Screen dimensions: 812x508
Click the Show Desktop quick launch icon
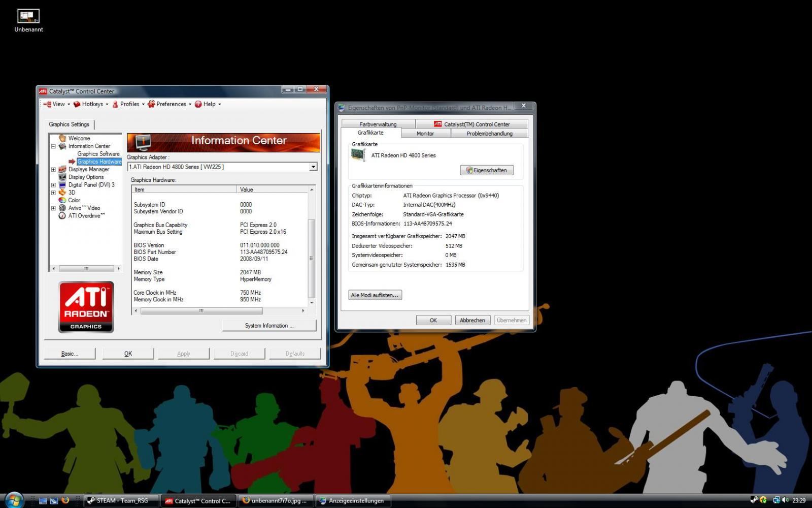tap(43, 501)
